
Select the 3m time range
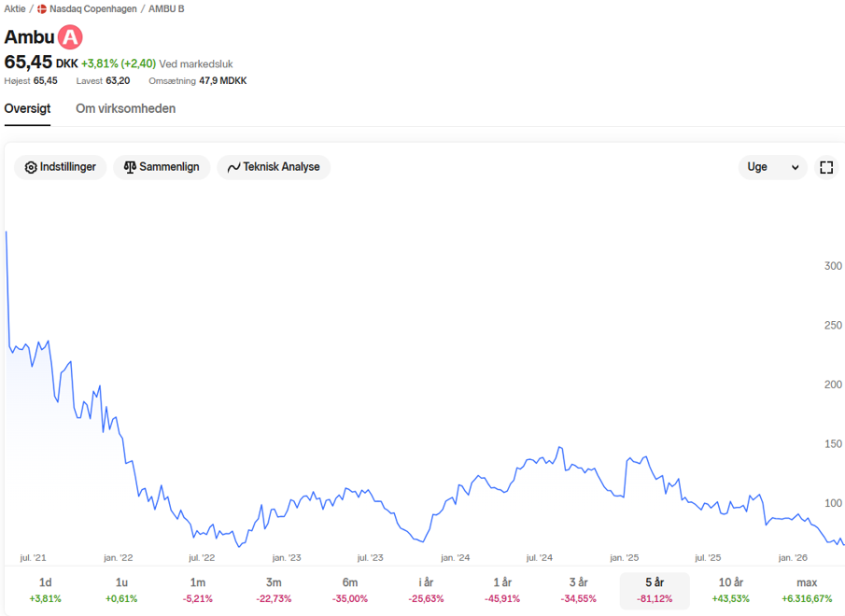click(x=274, y=591)
